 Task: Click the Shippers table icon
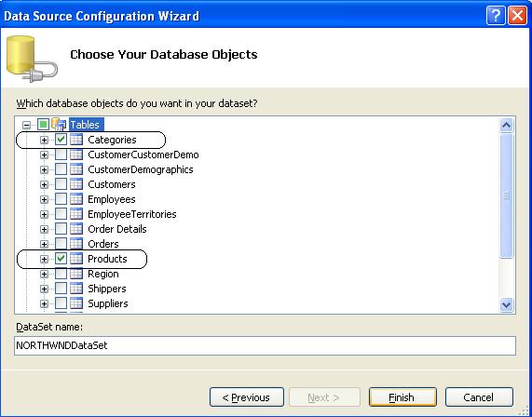point(76,289)
